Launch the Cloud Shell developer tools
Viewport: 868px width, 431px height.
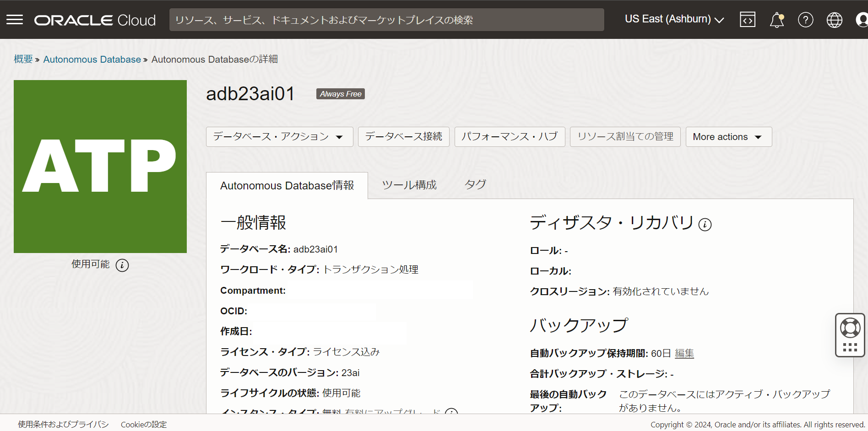tap(747, 19)
